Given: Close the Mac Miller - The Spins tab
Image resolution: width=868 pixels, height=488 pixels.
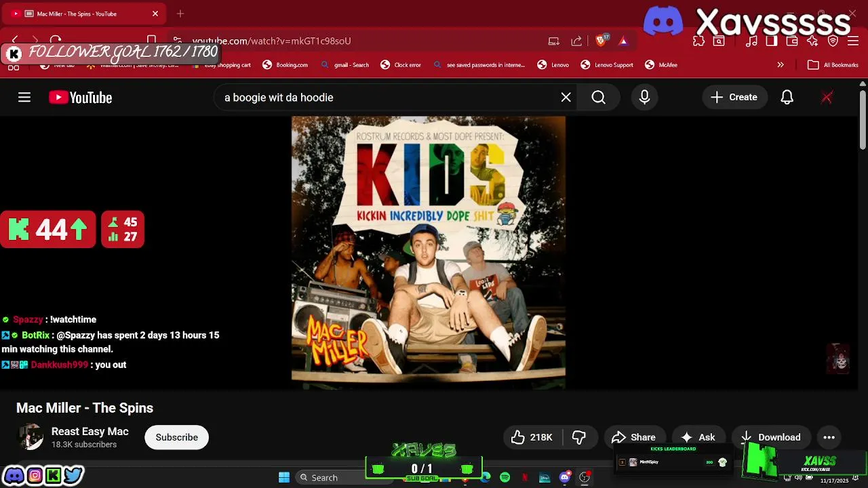Looking at the screenshot, I should [155, 14].
